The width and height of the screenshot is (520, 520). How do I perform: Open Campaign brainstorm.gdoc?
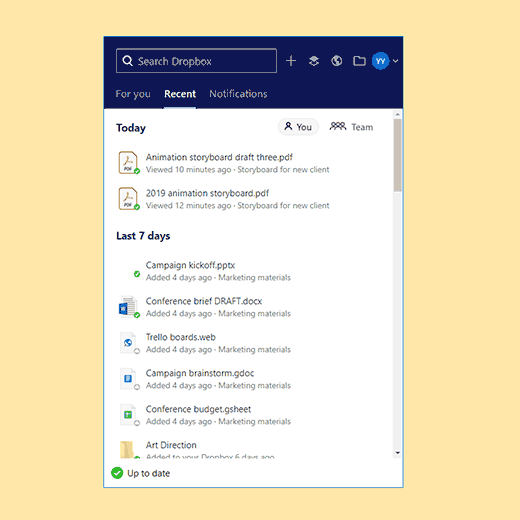[200, 373]
